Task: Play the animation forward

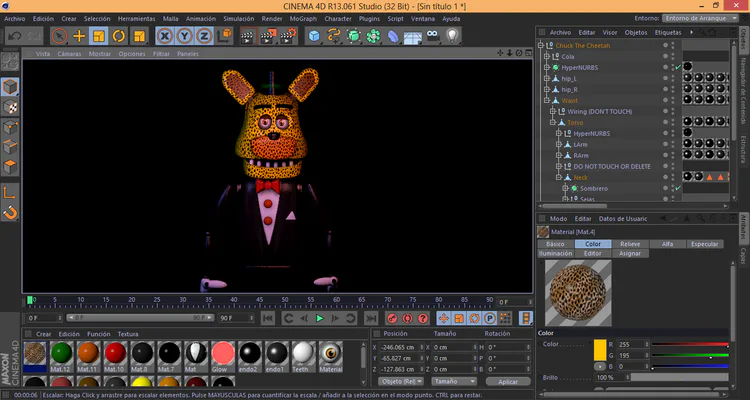Action: [x=320, y=318]
